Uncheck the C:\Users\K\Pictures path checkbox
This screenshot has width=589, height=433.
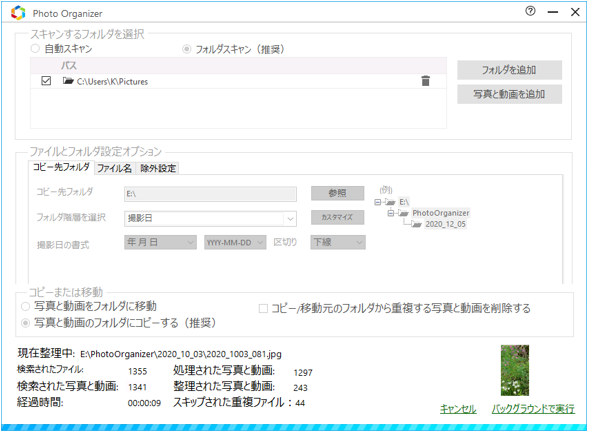click(x=46, y=81)
